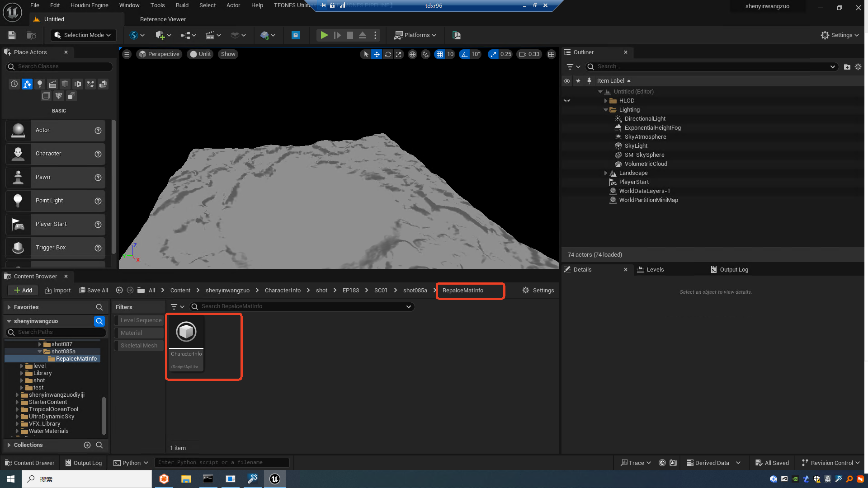Click the viewport hamburger options icon
This screenshot has height=488, width=868.
[127, 54]
